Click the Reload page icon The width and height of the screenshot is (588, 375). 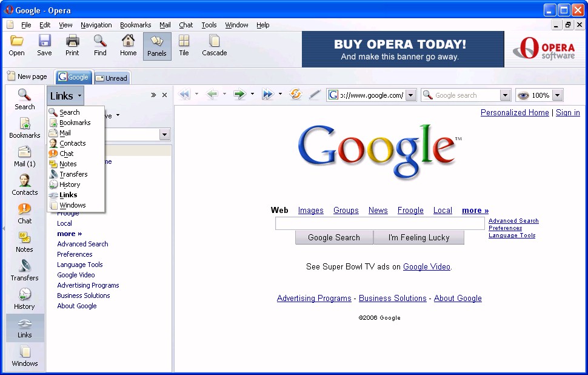tap(296, 95)
